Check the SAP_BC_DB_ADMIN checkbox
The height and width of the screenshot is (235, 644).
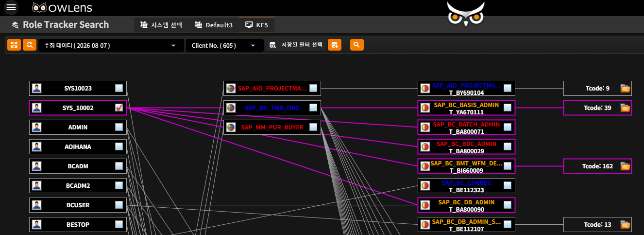(508, 205)
